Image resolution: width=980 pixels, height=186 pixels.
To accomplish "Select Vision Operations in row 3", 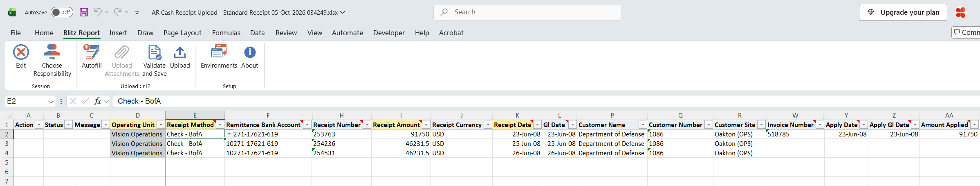I will tap(138, 144).
